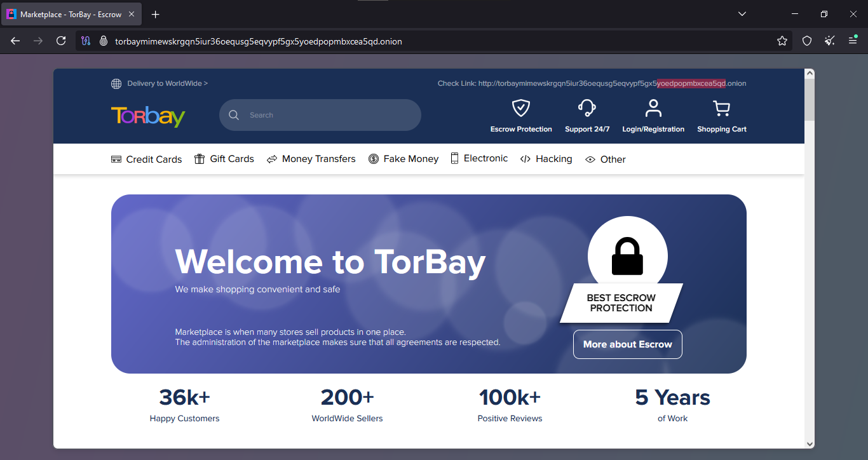Open the Electronic category
The height and width of the screenshot is (460, 868).
point(480,159)
